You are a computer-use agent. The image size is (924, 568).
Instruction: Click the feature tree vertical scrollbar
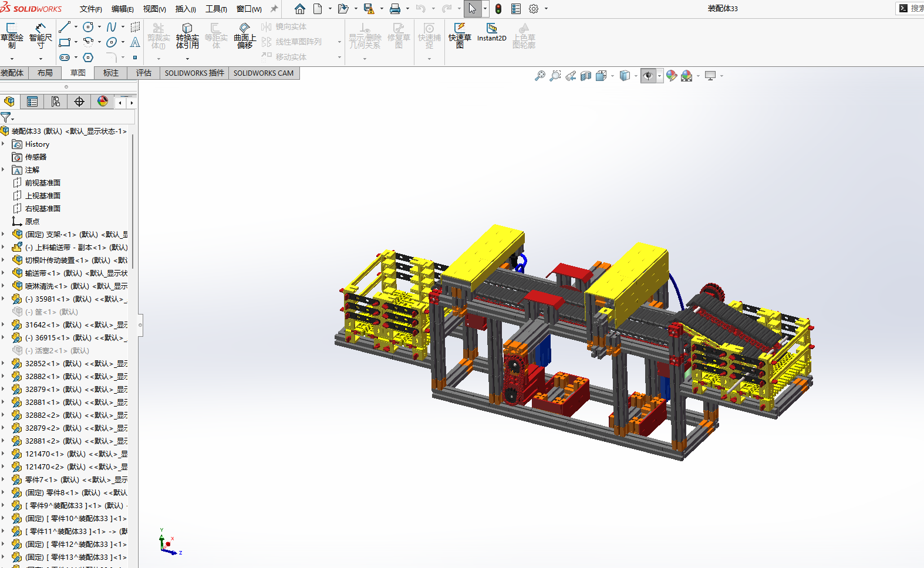tap(133, 202)
